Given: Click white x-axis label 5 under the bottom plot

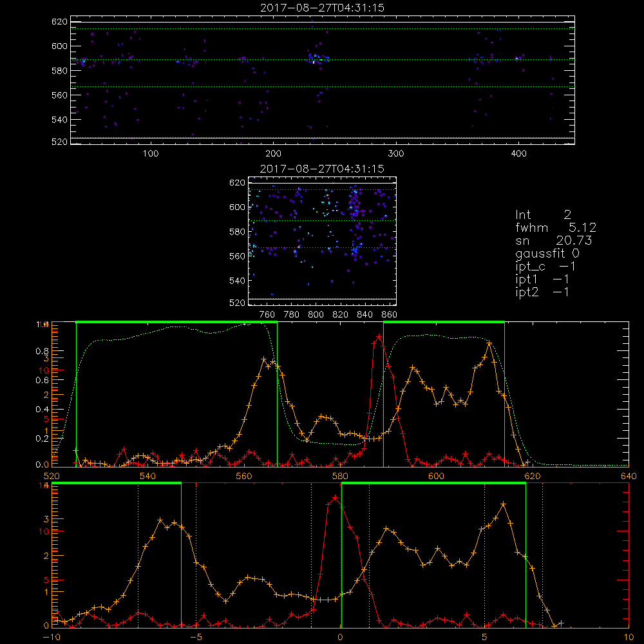Looking at the screenshot, I should click(484, 637).
